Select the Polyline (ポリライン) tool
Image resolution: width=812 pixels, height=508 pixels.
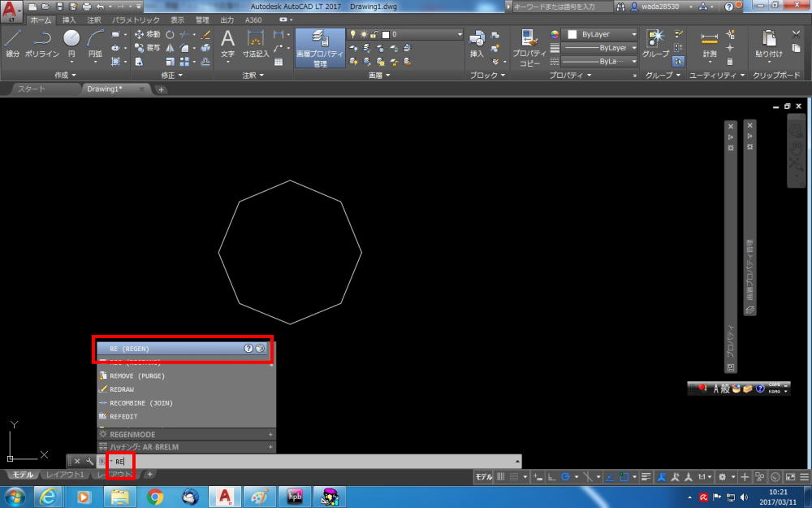[42, 44]
